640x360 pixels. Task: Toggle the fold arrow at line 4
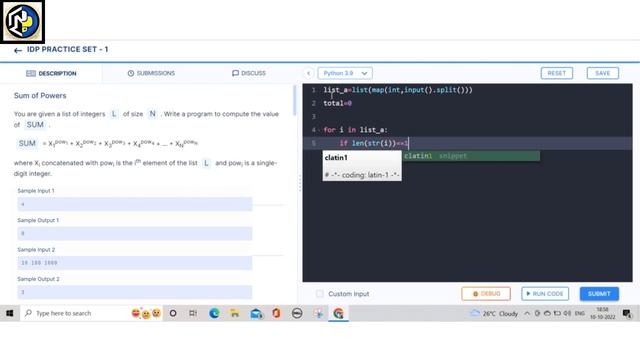click(x=319, y=130)
